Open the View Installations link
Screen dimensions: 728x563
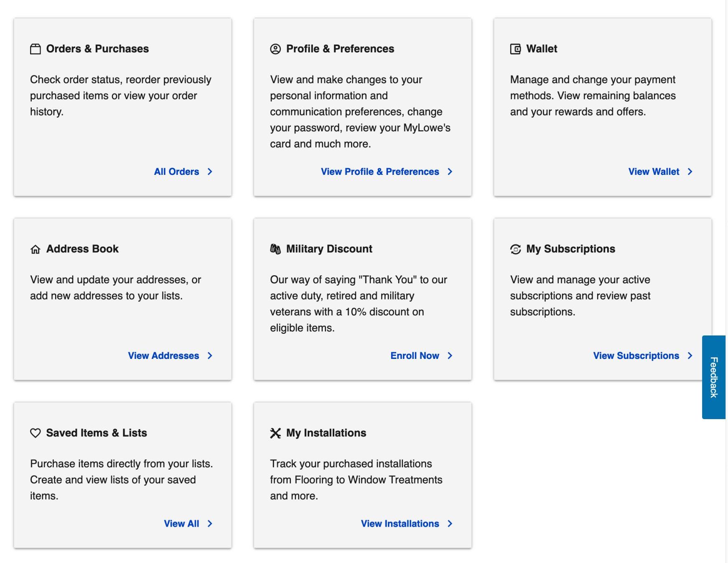[400, 524]
